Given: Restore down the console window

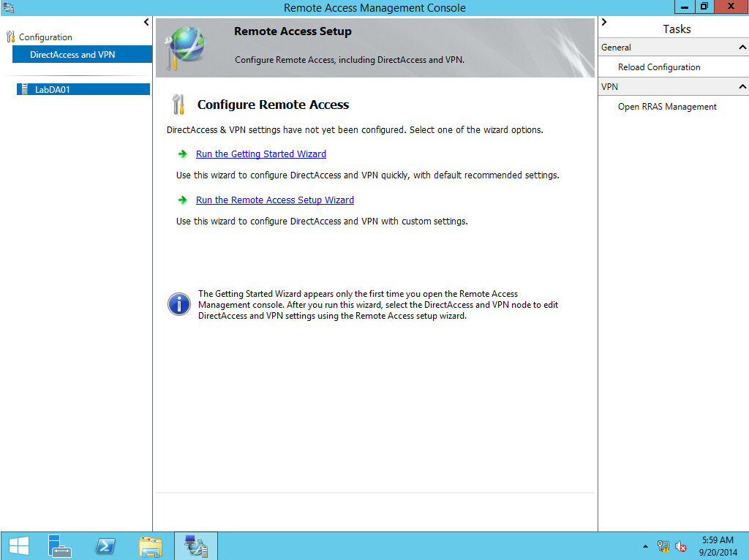Looking at the screenshot, I should 704,7.
